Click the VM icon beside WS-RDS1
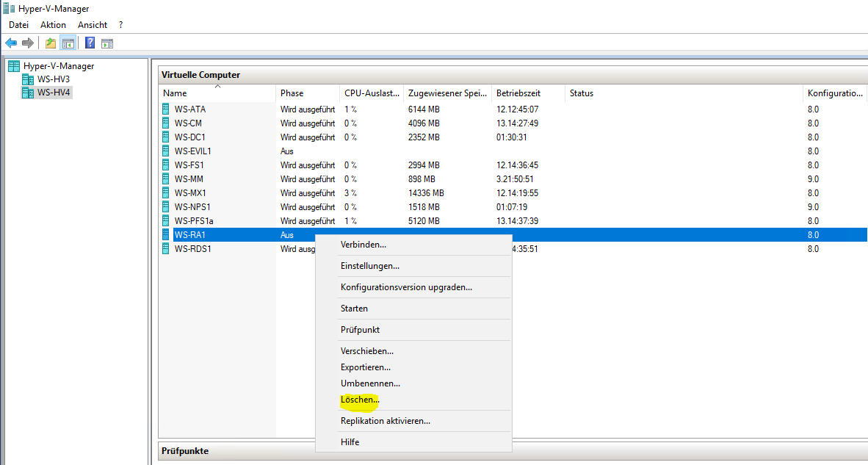This screenshot has height=465, width=868. [165, 248]
